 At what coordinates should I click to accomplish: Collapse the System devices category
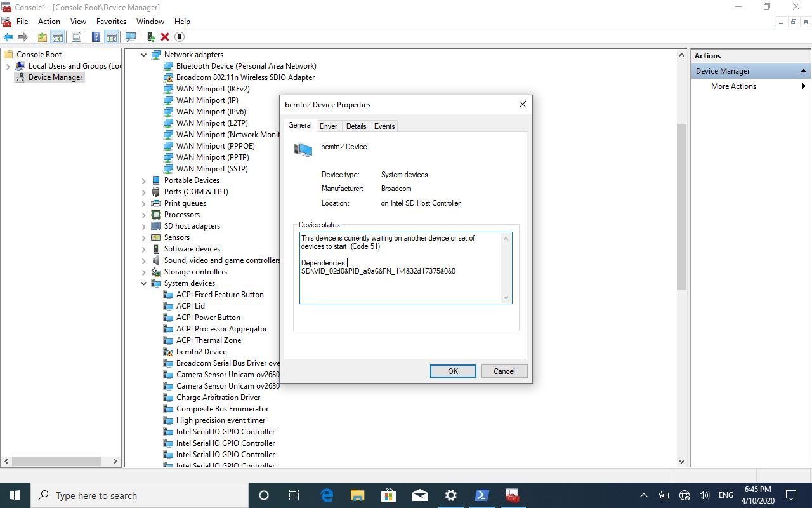144,283
